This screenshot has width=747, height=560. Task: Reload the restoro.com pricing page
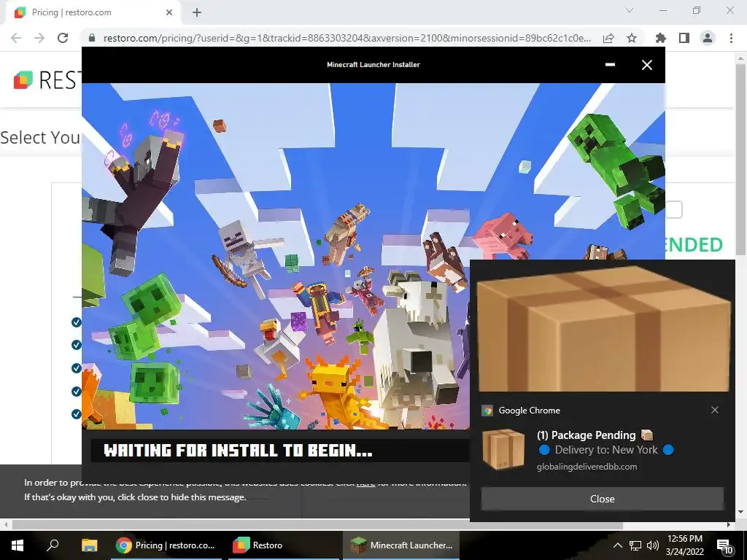[63, 38]
